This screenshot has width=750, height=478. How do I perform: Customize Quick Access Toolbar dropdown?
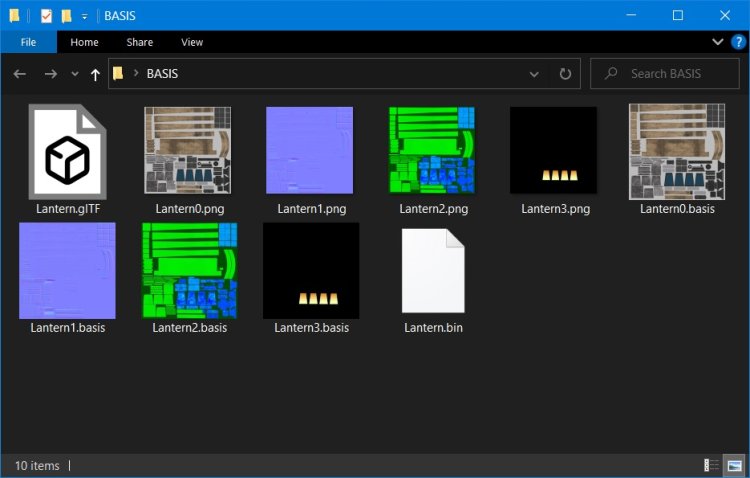point(85,16)
